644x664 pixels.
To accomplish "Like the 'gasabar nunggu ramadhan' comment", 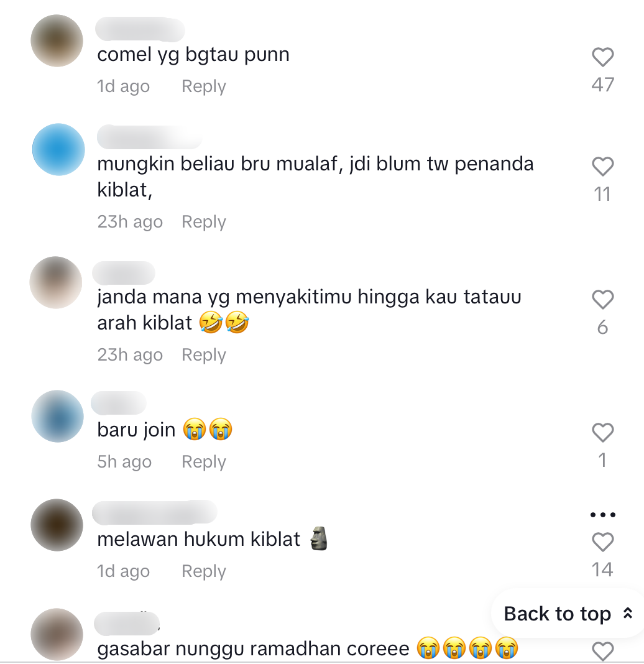I will (602, 652).
